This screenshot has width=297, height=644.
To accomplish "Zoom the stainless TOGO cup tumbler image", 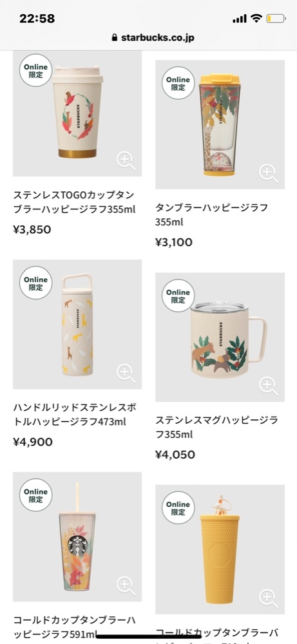I will coord(125,160).
